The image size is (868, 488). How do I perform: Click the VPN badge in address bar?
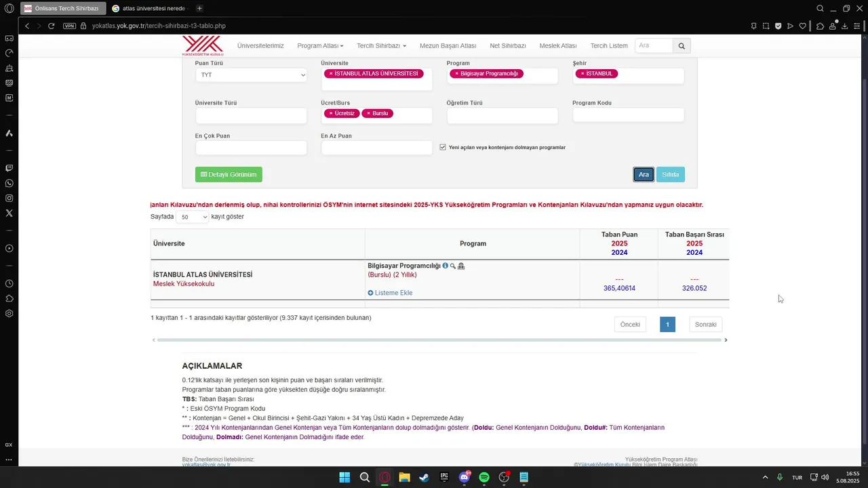point(69,26)
